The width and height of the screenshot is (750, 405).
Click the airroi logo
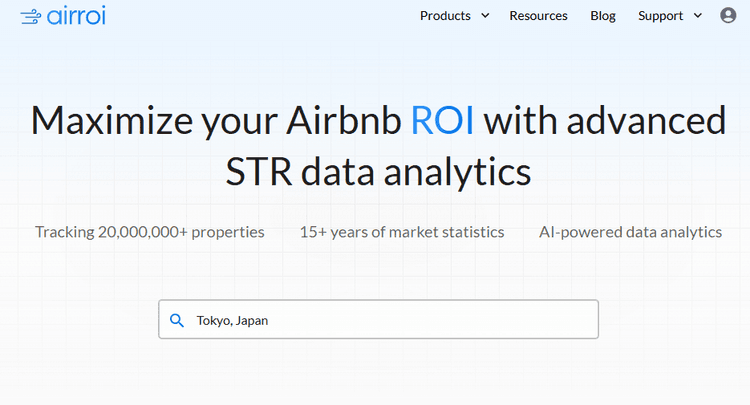pyautogui.click(x=63, y=16)
